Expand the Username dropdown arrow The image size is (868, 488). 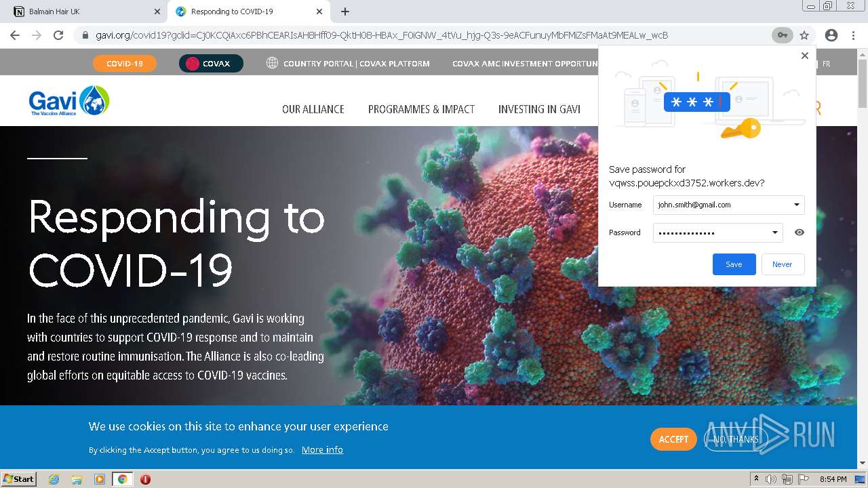797,205
